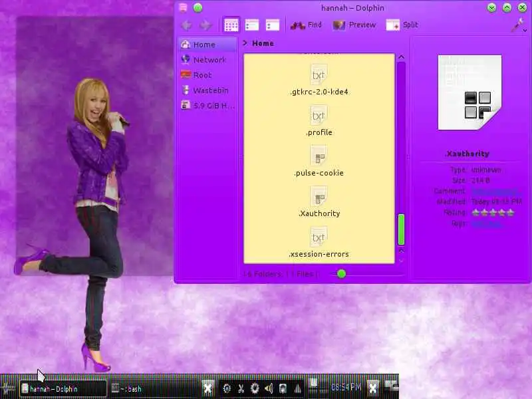Set rating to five stars
This screenshot has width=532, height=399.
[510, 213]
